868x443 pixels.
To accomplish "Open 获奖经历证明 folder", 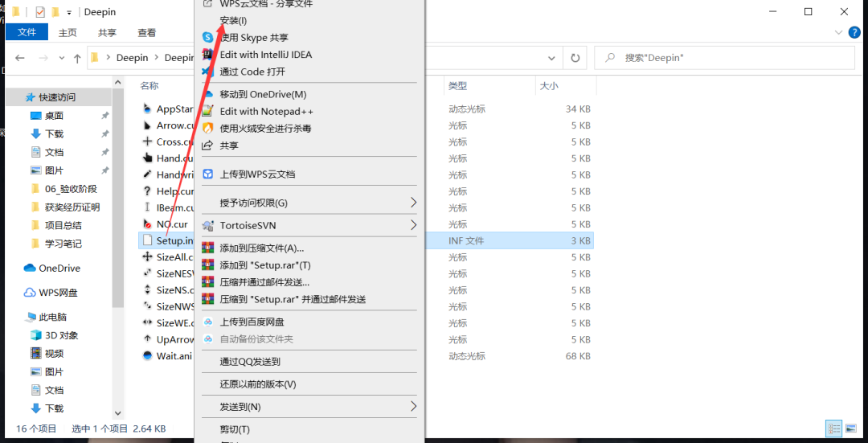I will (72, 207).
